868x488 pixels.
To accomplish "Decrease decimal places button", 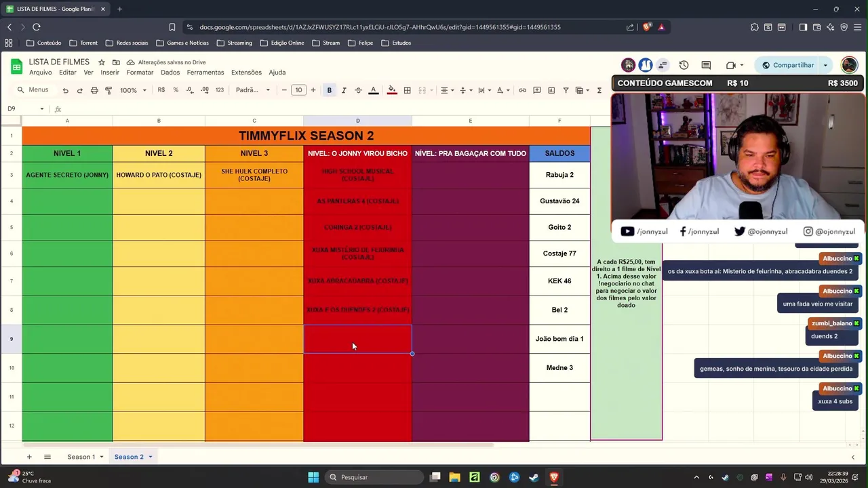I will 190,90.
